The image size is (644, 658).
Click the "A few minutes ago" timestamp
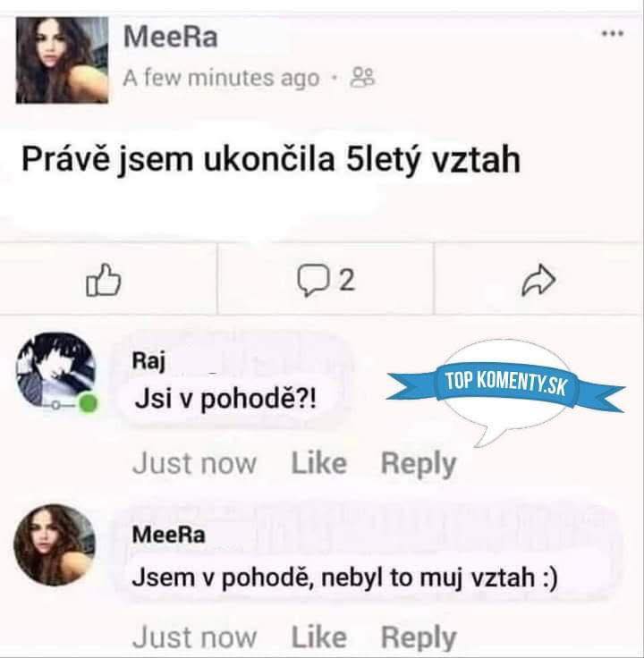[220, 78]
